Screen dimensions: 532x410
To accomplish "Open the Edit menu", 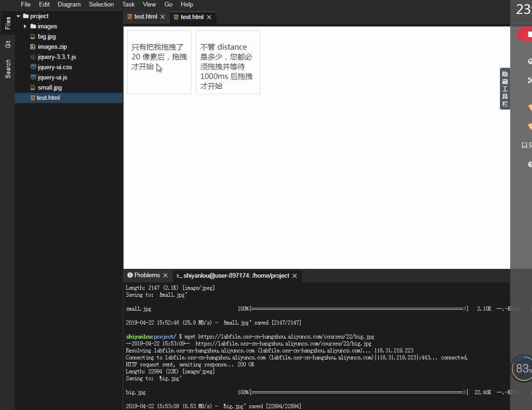I will (x=44, y=4).
